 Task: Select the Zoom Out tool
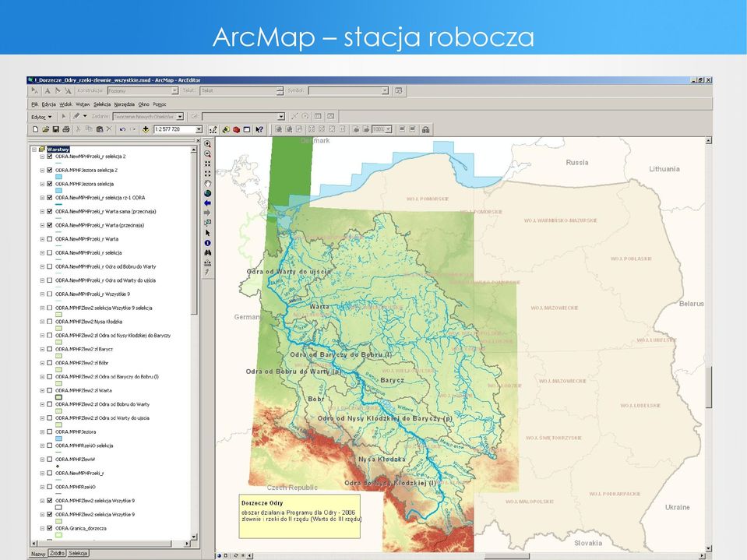point(208,153)
